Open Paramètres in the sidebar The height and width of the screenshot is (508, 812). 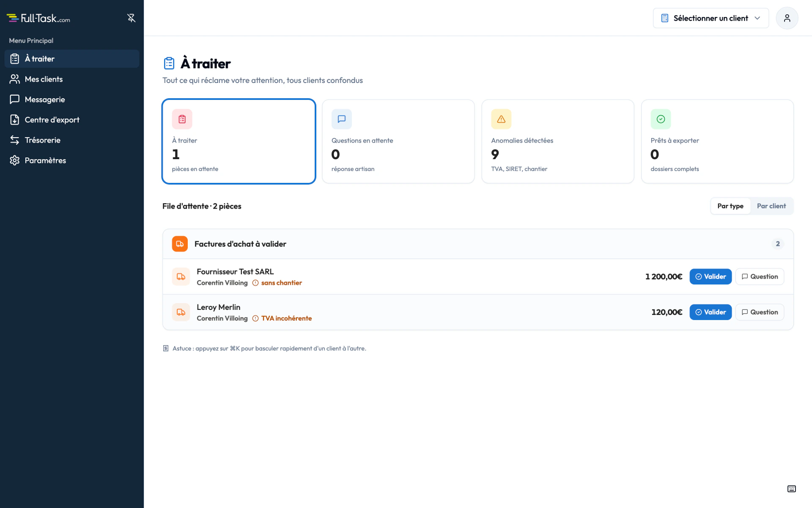coord(72,160)
